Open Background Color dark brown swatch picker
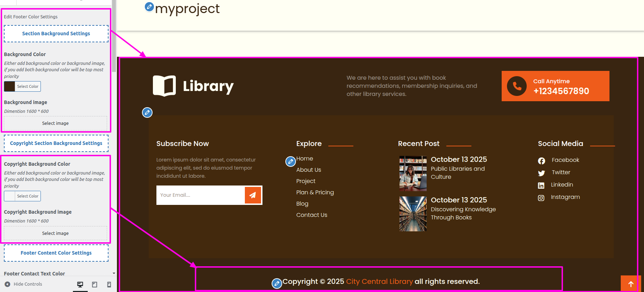The width and height of the screenshot is (644, 292). (x=10, y=86)
